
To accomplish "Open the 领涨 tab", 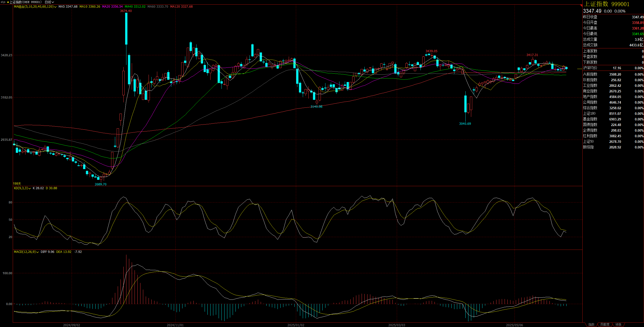I will pyautogui.click(x=618, y=324).
